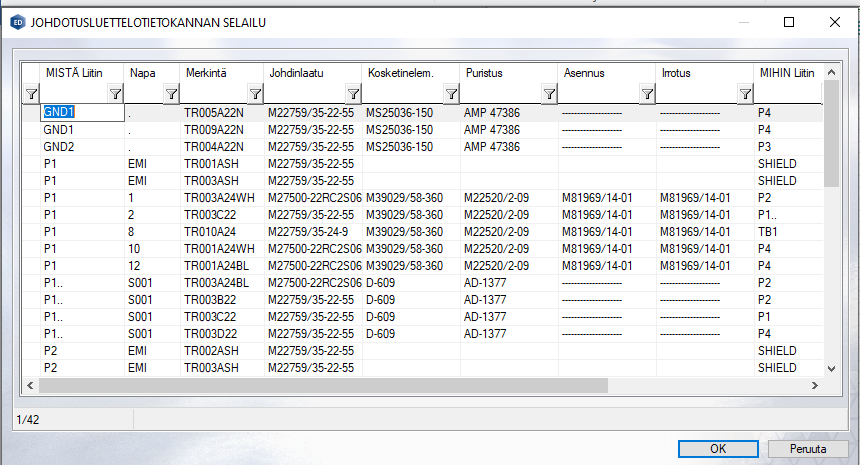Viewport: 860px width, 465px height.
Task: Type in the Puristus filter input field
Action: [501, 94]
